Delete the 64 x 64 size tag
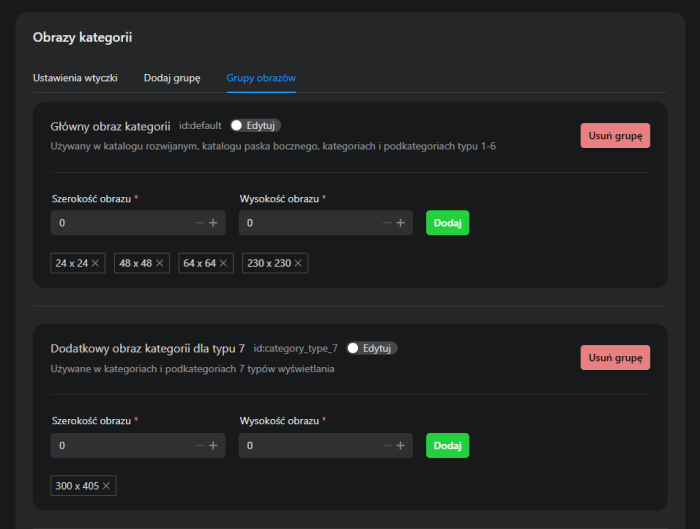700x529 pixels. [x=224, y=264]
